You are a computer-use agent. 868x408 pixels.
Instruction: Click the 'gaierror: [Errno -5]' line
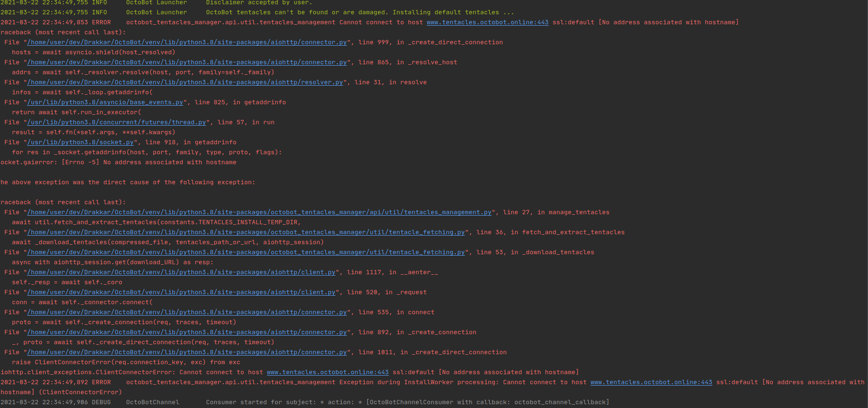coord(118,162)
